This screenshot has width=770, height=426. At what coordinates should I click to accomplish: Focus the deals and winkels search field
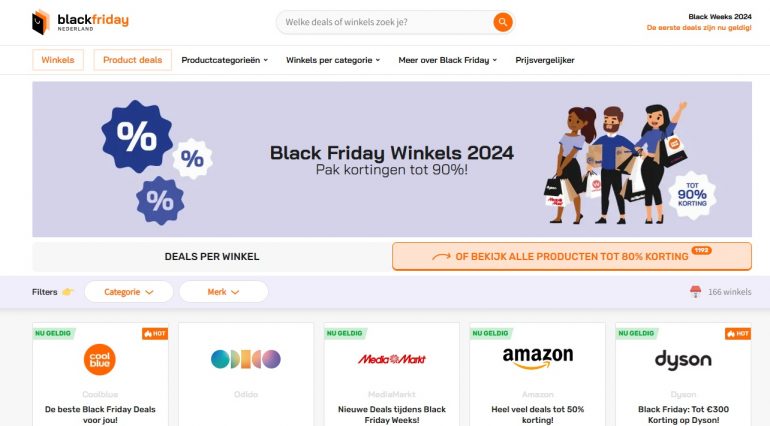tap(385, 22)
